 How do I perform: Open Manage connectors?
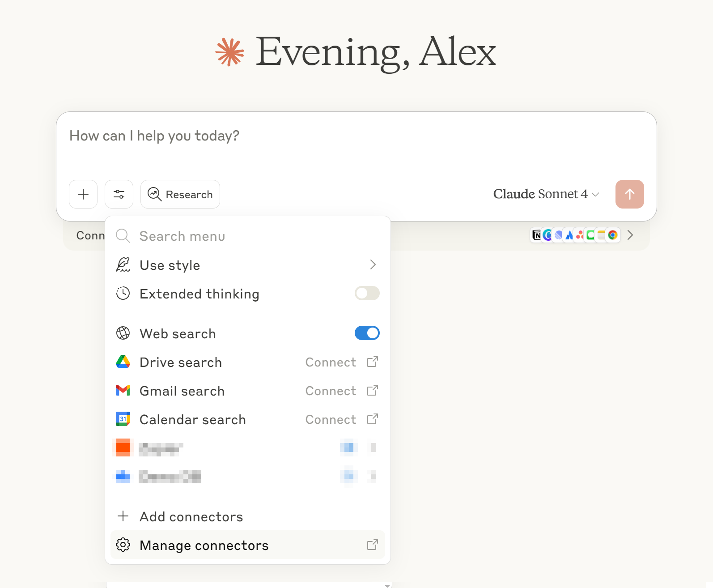tap(248, 545)
